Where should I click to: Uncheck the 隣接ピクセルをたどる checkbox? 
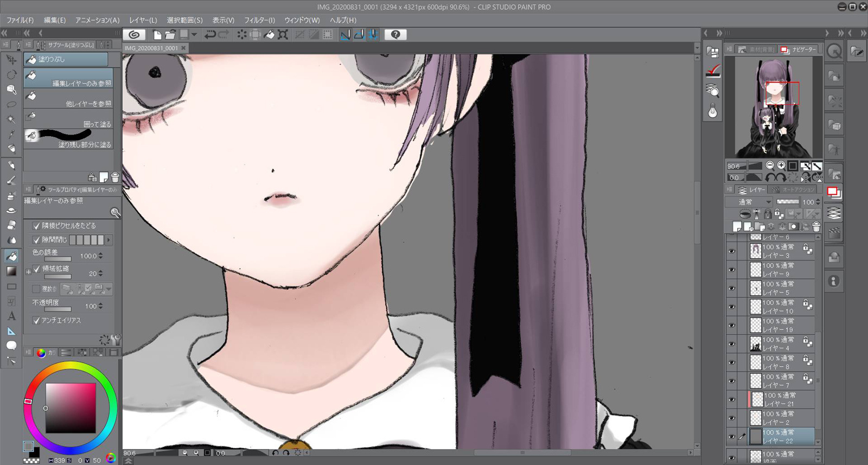(36, 226)
